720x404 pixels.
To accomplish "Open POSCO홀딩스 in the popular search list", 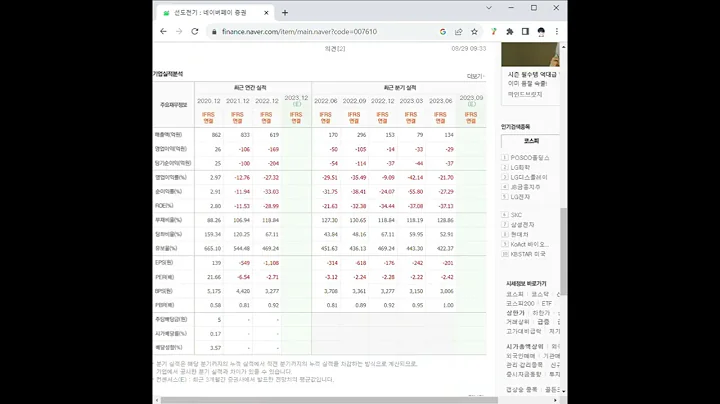I will pyautogui.click(x=530, y=157).
